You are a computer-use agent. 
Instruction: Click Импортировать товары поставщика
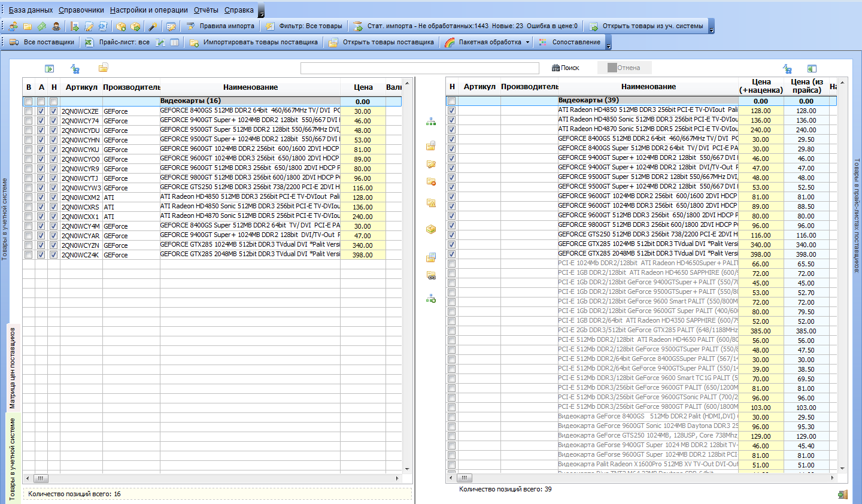(x=254, y=42)
